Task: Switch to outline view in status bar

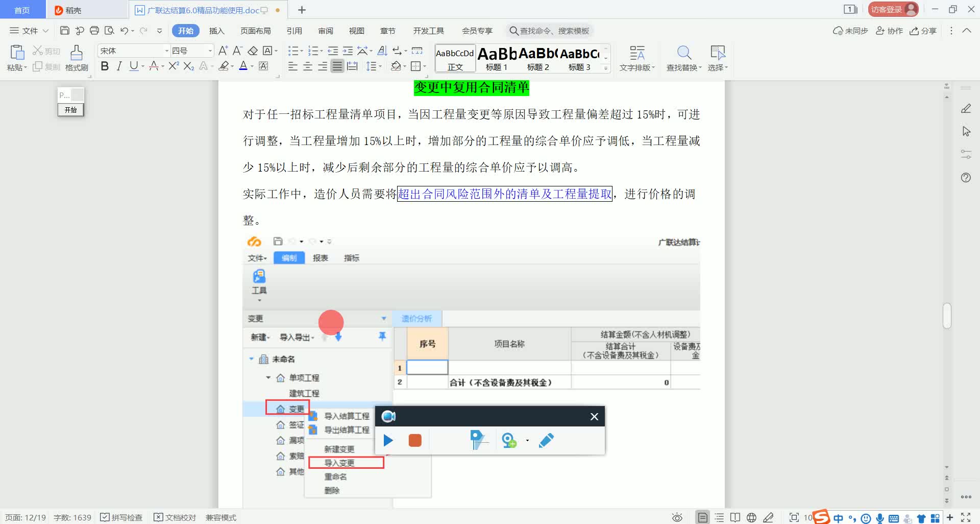Action: 719,517
